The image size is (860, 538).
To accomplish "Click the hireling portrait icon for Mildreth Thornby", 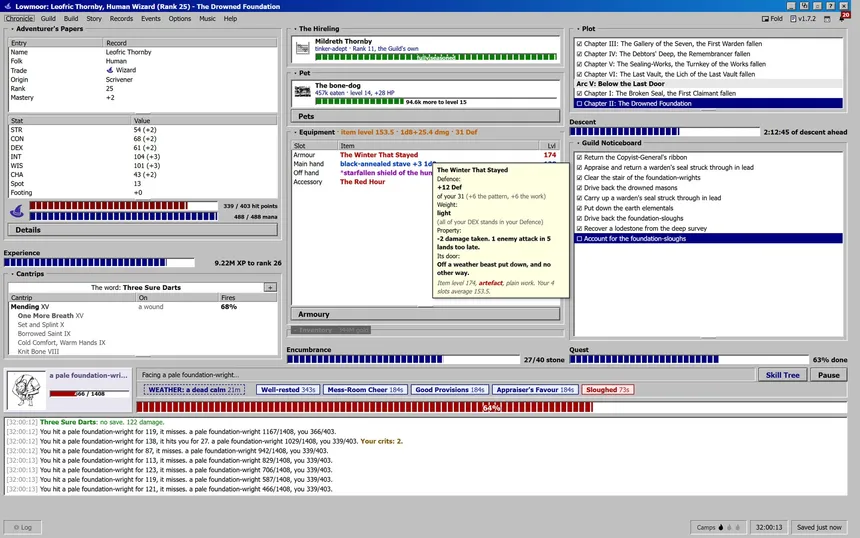I will tap(302, 49).
